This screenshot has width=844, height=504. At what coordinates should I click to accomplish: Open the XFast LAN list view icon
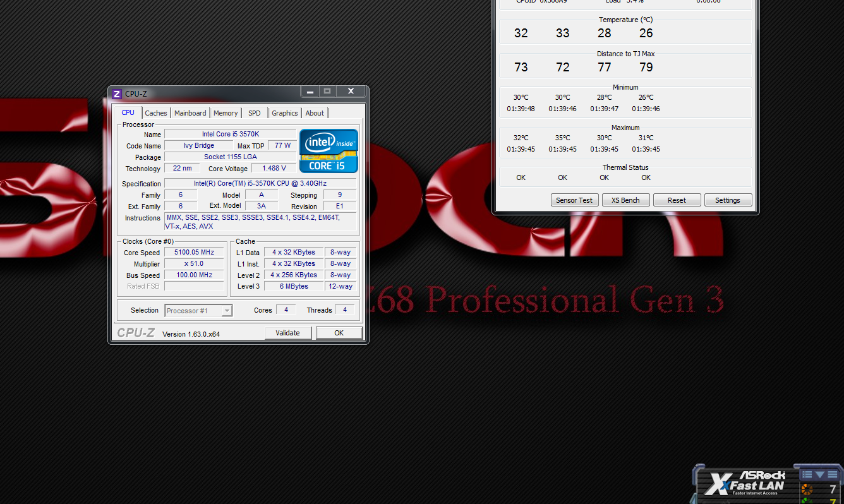tap(807, 474)
